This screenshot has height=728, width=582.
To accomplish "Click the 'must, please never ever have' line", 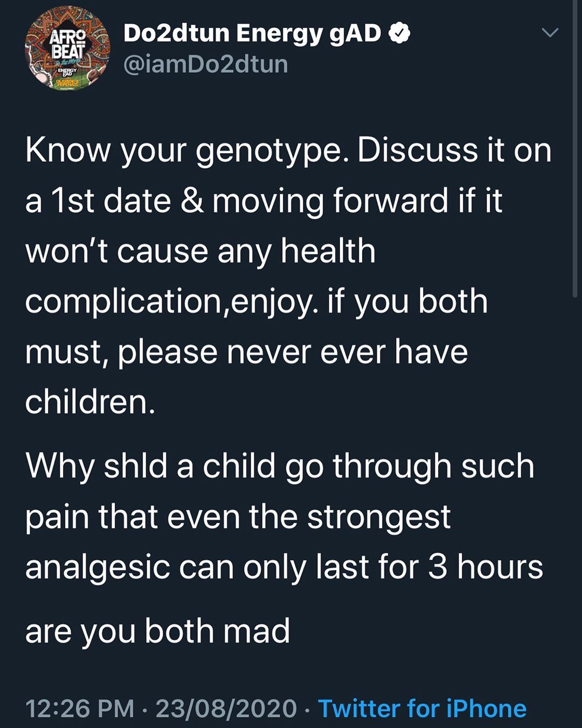I will [247, 353].
